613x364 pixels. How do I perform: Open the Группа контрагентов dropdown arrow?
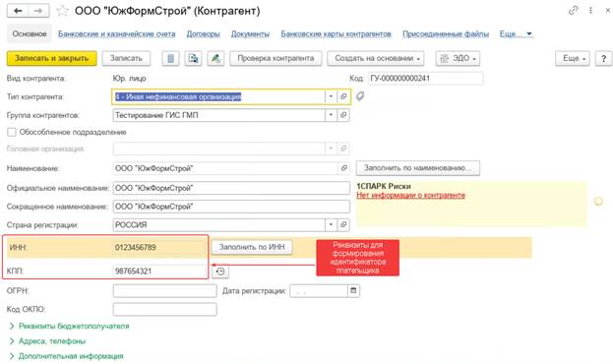tap(331, 115)
